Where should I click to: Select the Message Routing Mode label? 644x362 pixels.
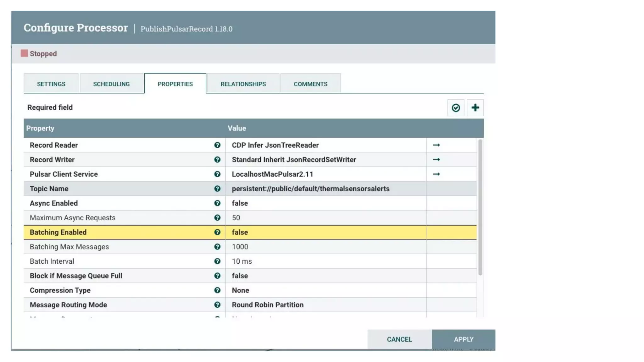click(x=69, y=305)
